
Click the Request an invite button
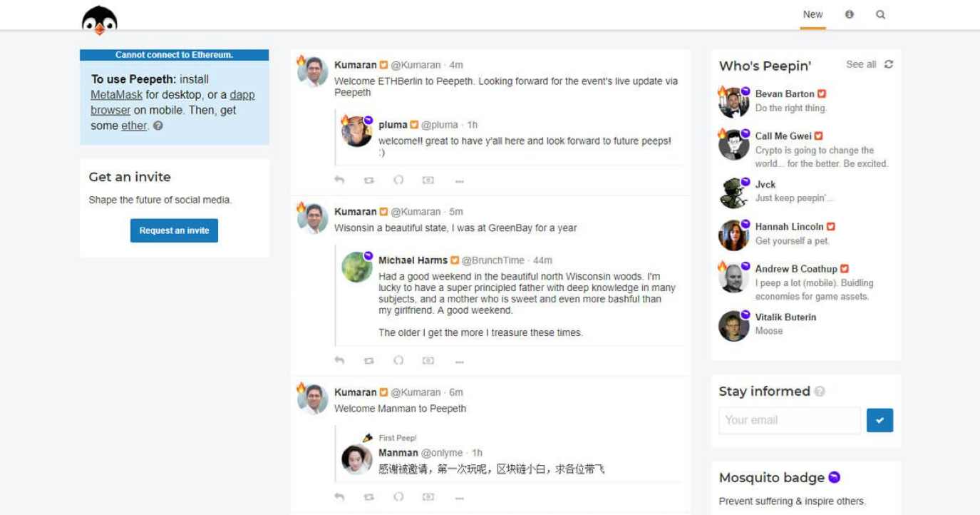coord(174,230)
